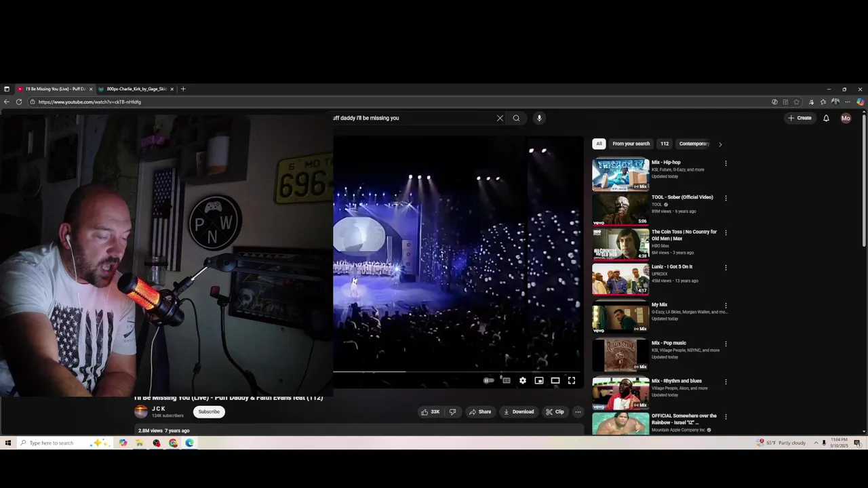
Task: Select the 'Contemporary' filter chip
Action: (694, 144)
